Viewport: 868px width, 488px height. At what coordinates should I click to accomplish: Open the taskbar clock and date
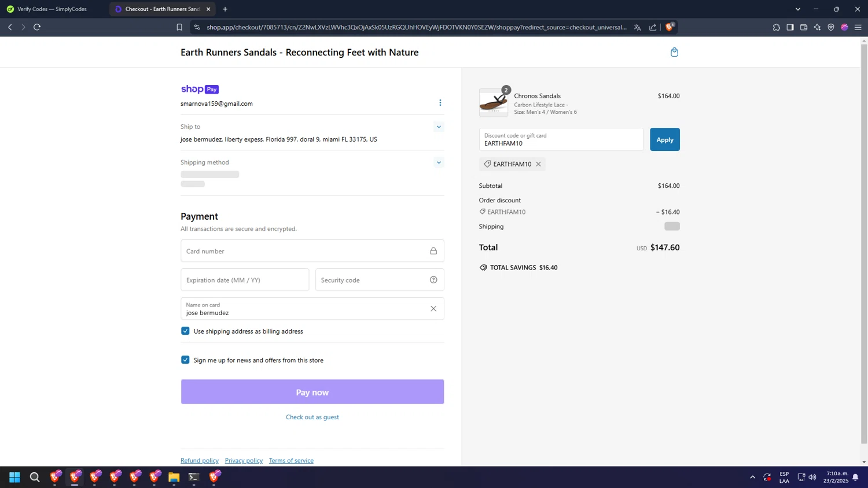click(837, 477)
